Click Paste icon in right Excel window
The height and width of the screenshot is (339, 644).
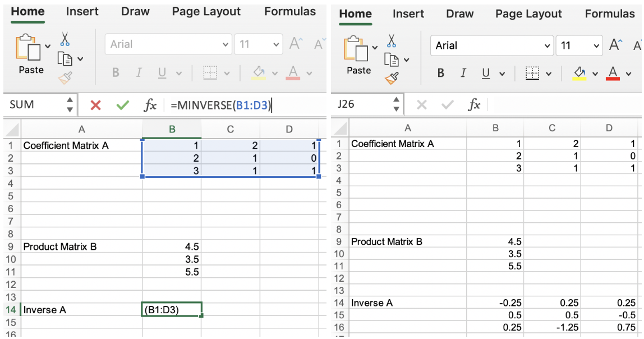[356, 49]
